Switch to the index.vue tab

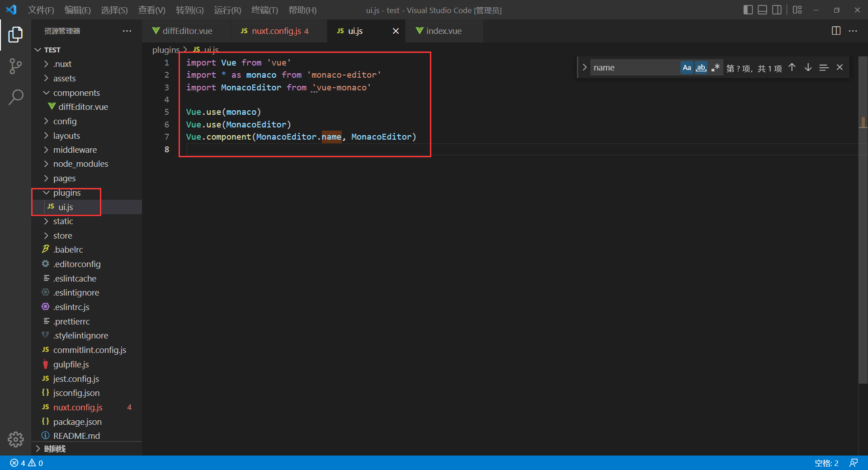pos(444,31)
